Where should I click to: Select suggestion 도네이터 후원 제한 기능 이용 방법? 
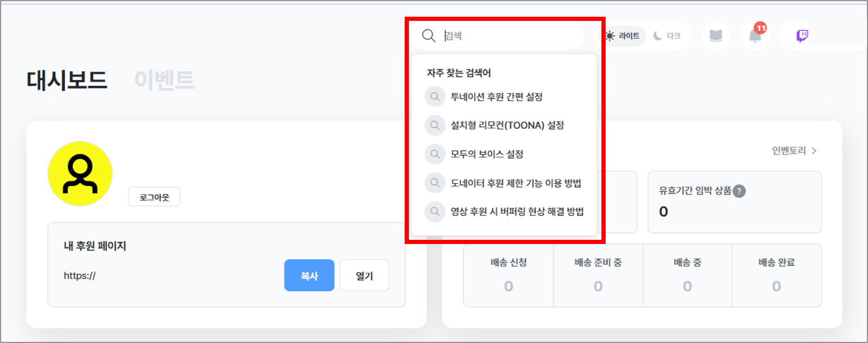515,183
